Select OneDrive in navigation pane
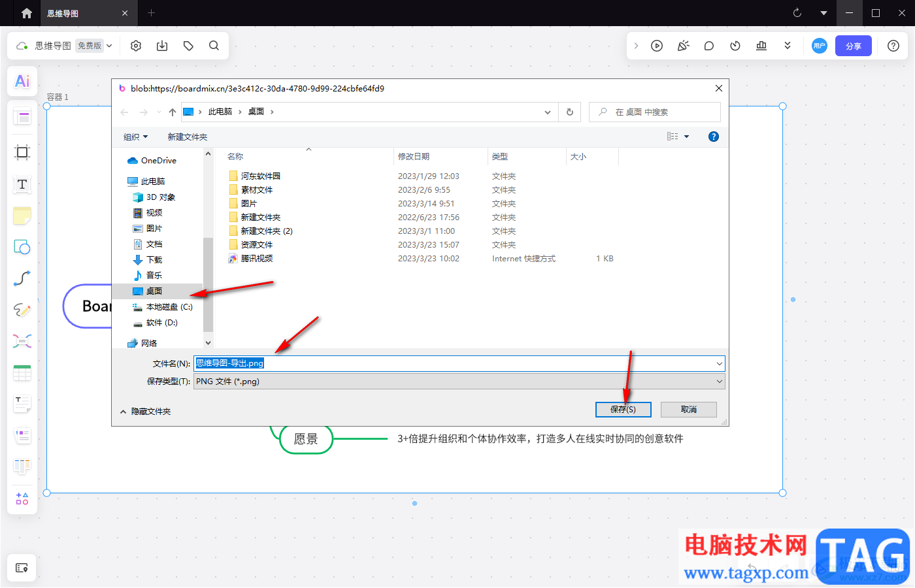Screen dimensions: 915x588 point(152,161)
